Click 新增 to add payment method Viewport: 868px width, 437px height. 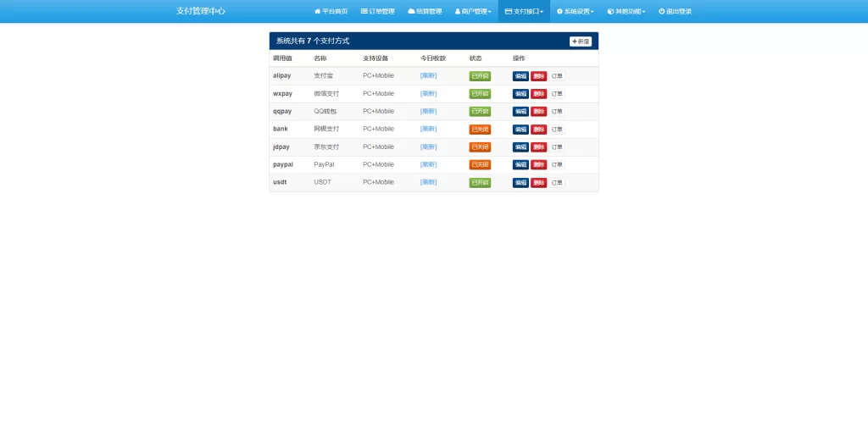click(581, 41)
